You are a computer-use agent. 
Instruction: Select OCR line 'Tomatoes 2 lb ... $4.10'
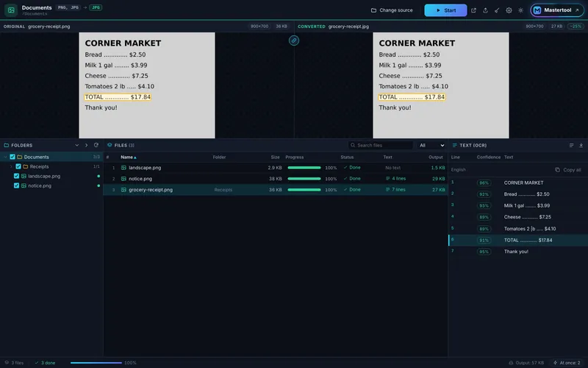(518, 229)
